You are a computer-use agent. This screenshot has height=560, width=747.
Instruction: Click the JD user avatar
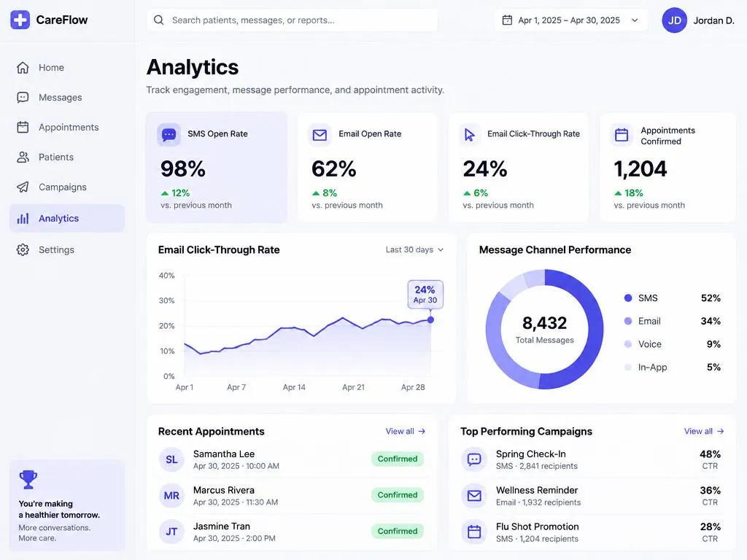click(674, 20)
